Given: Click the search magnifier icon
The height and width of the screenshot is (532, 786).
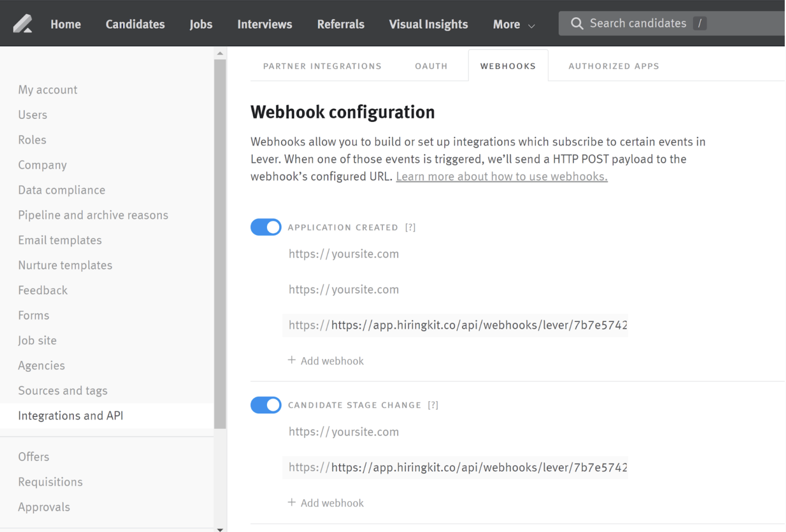Looking at the screenshot, I should pos(577,23).
